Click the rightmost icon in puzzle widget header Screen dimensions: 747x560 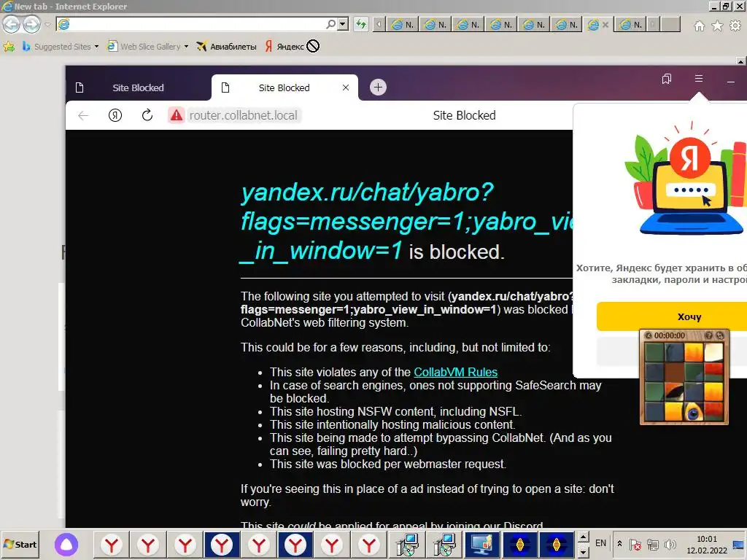point(720,335)
